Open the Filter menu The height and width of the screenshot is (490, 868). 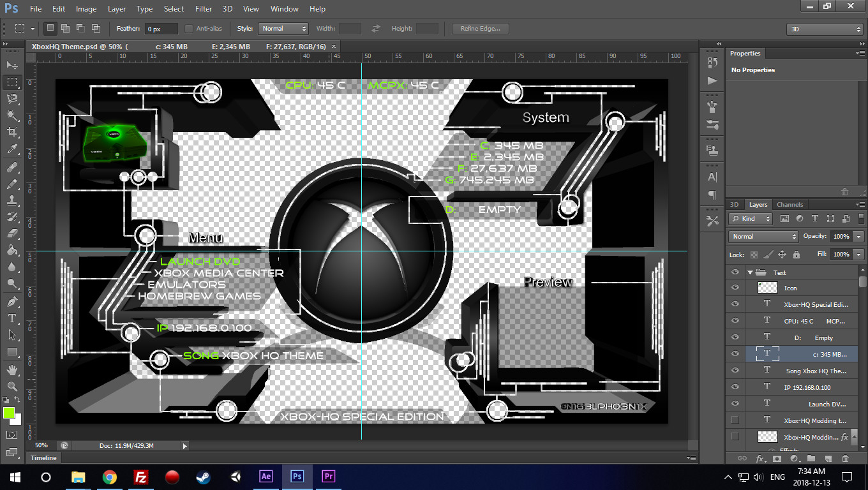click(204, 9)
